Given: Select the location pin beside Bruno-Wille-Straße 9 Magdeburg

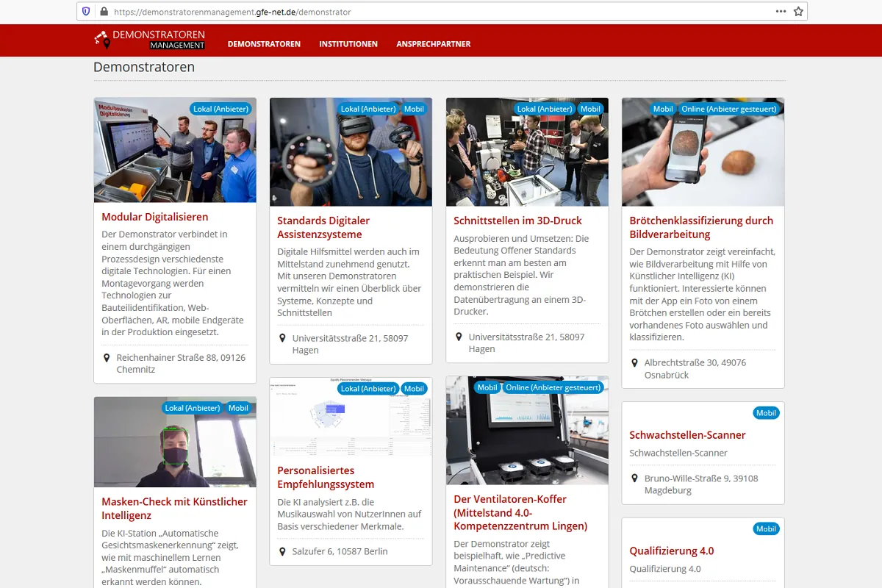Looking at the screenshot, I should 634,478.
